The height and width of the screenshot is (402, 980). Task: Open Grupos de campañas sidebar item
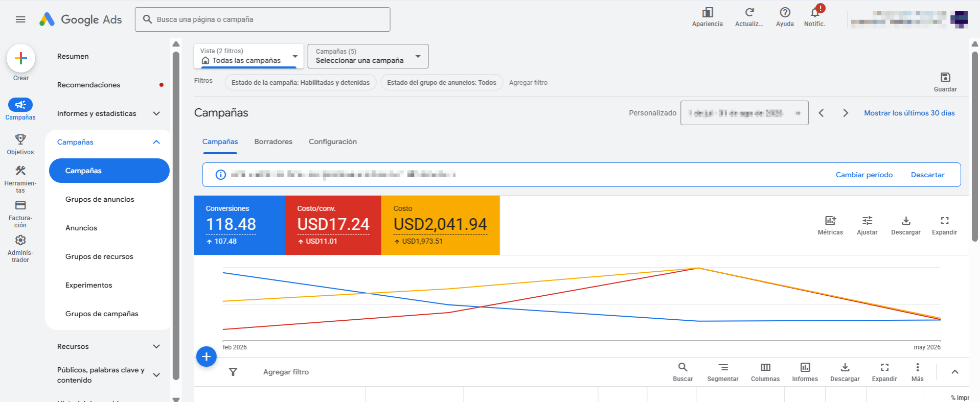(x=102, y=314)
